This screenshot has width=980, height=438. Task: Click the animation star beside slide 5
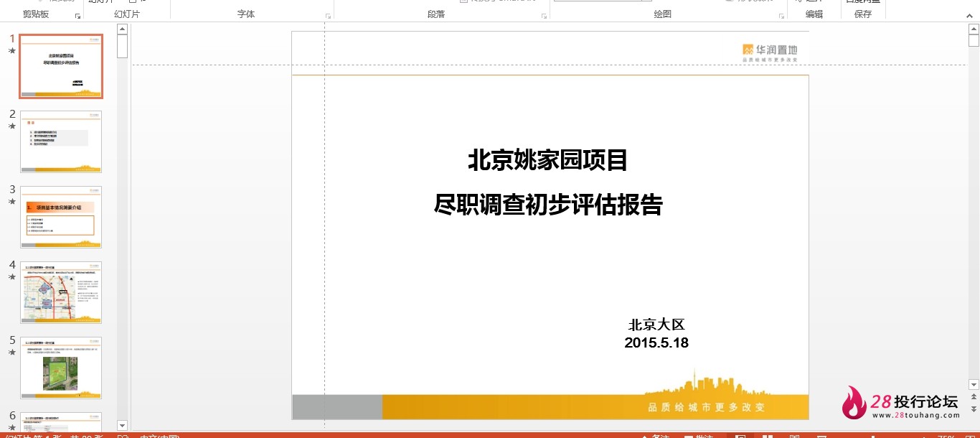11,353
